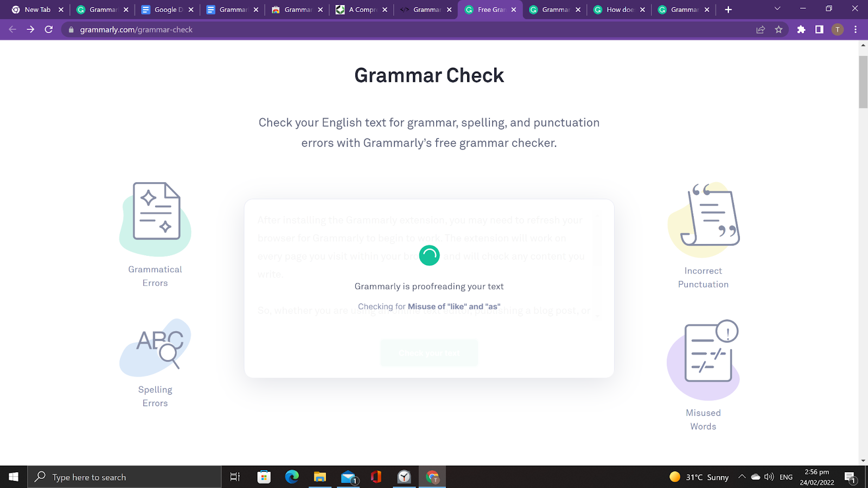The image size is (868, 488).
Task: Click the scrollbar up arrow
Action: [x=863, y=45]
